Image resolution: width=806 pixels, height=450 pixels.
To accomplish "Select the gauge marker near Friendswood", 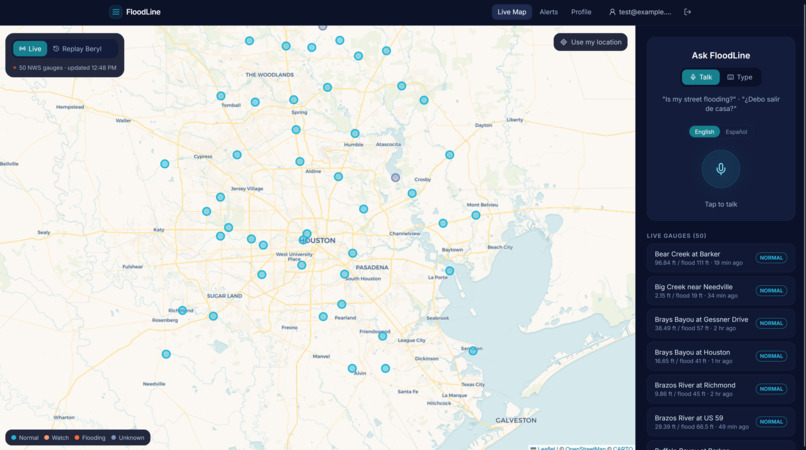I will pos(382,336).
